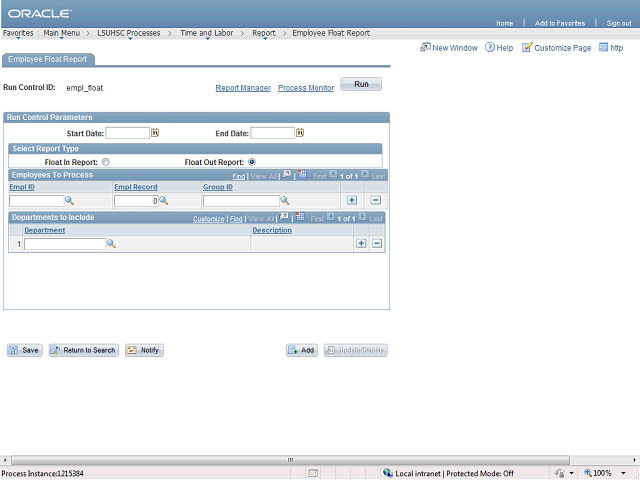Click Return to Search button
Viewport: 640px width, 480px height.
pyautogui.click(x=84, y=350)
